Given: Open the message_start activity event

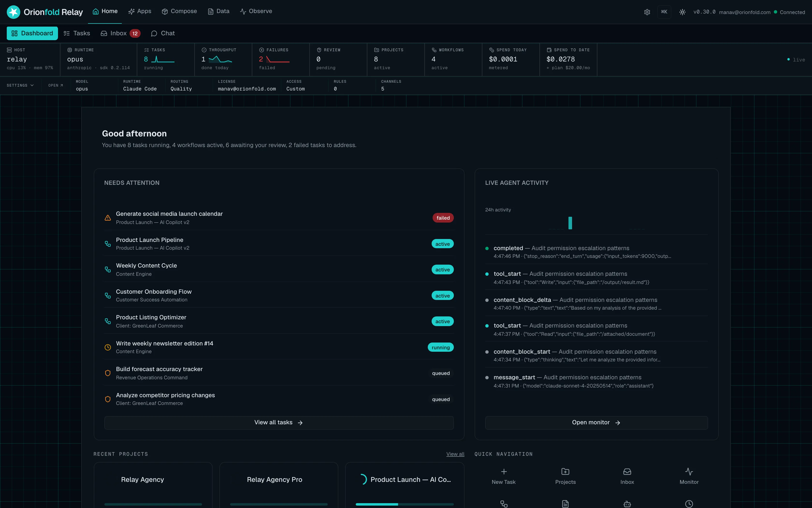Looking at the screenshot, I should click(x=596, y=381).
